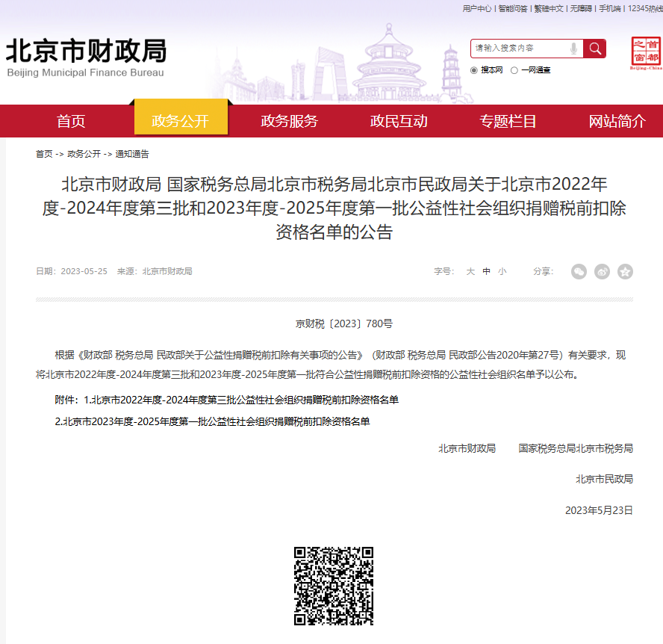Image resolution: width=663 pixels, height=644 pixels.
Task: Open 用户中心 in the top bar
Action: pyautogui.click(x=477, y=8)
